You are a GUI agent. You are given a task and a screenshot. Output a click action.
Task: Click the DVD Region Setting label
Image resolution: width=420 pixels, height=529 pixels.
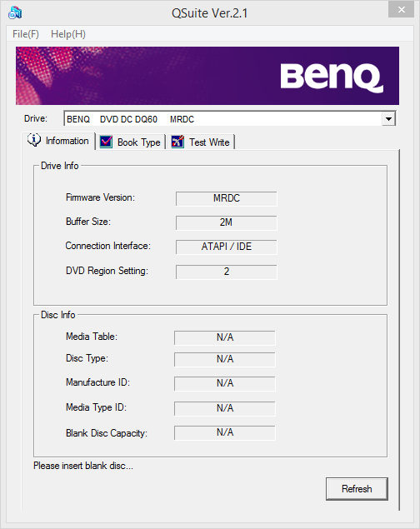tap(107, 271)
